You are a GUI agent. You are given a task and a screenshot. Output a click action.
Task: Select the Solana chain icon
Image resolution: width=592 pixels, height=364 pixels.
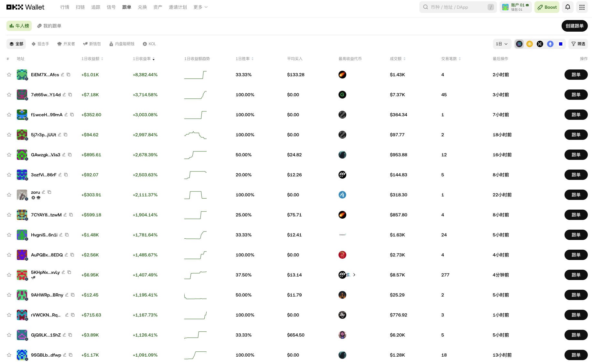[519, 44]
